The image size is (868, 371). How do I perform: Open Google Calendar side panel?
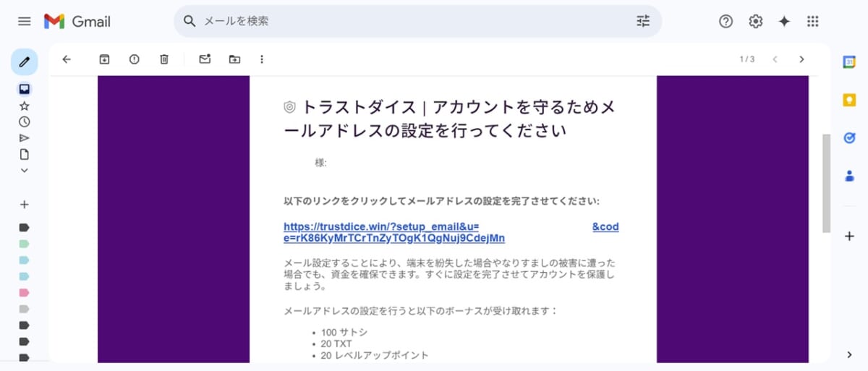pyautogui.click(x=849, y=62)
